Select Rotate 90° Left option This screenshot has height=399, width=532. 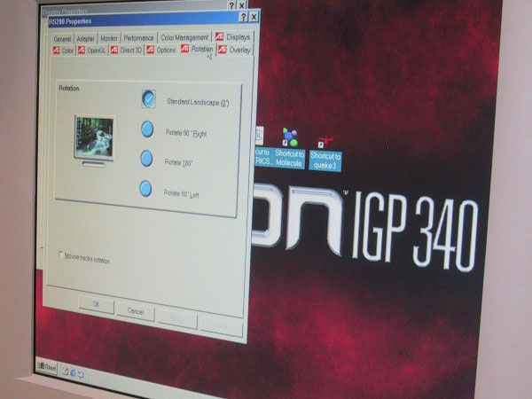pos(145,189)
